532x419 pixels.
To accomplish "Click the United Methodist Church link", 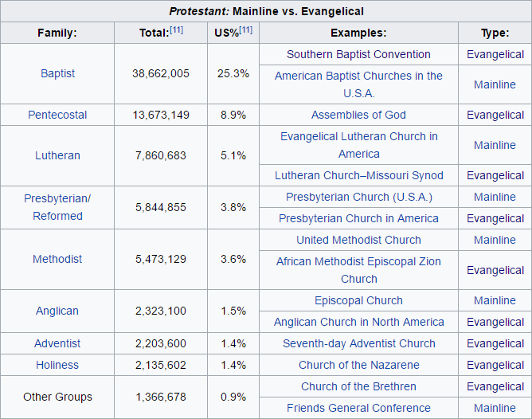I will tap(358, 240).
